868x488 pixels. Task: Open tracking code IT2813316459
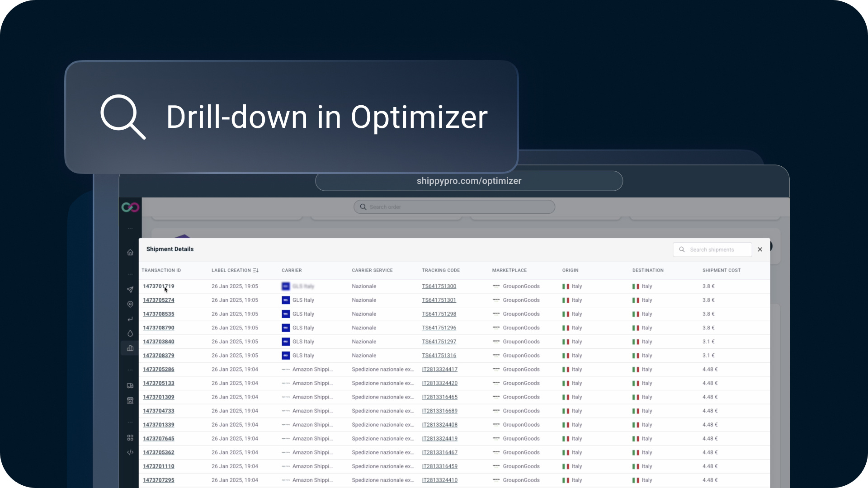tap(440, 466)
